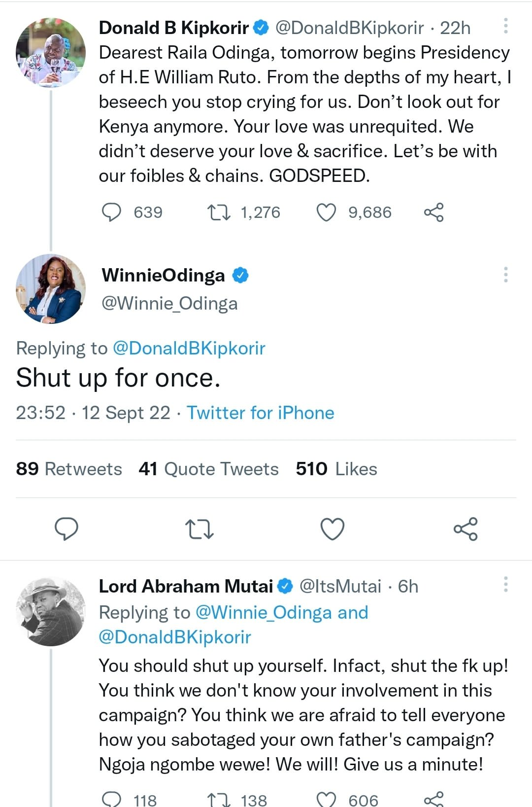Retweet Lord Abraham Mutai's reply
This screenshot has width=532, height=807.
[x=219, y=799]
